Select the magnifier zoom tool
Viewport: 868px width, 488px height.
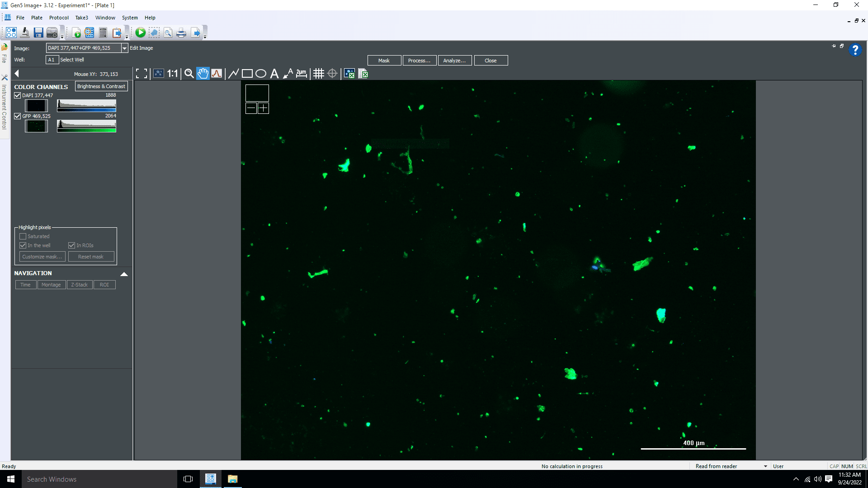pyautogui.click(x=189, y=74)
